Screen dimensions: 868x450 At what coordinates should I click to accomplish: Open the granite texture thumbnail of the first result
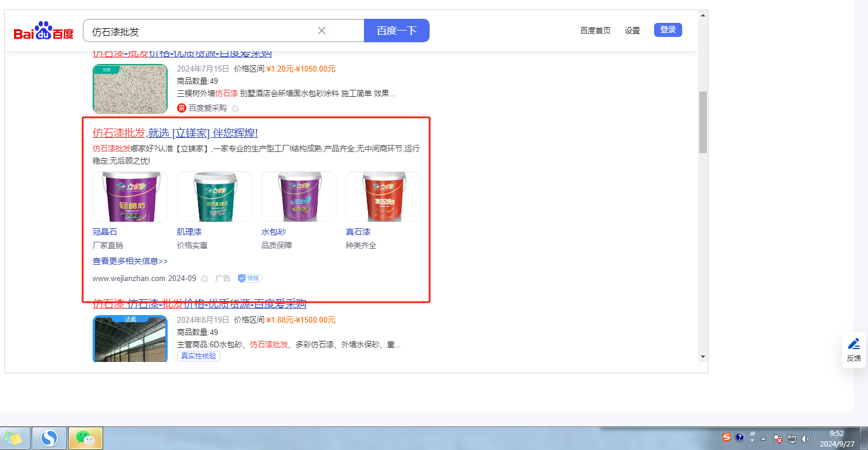[130, 89]
